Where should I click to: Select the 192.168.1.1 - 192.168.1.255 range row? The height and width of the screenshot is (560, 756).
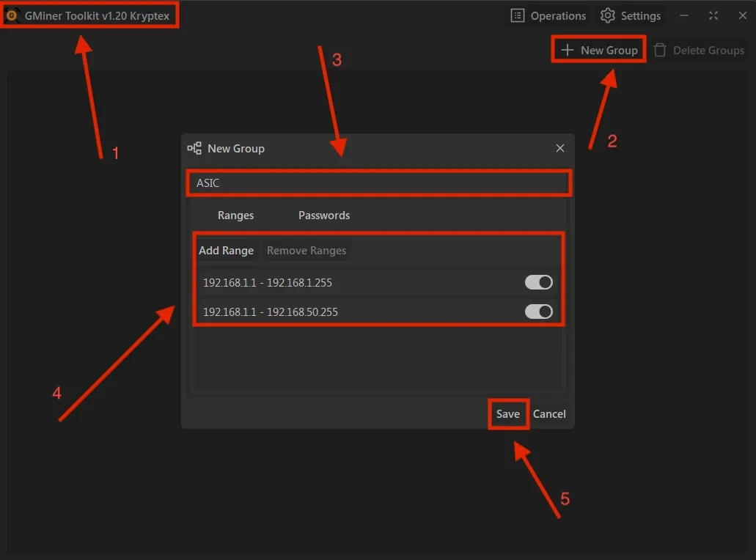click(330, 282)
